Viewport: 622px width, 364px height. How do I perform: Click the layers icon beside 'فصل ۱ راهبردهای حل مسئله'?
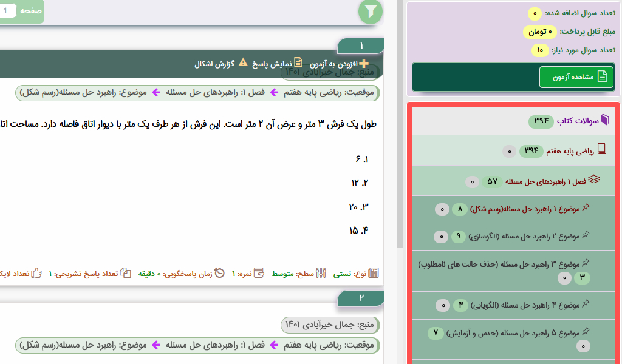[x=594, y=180]
